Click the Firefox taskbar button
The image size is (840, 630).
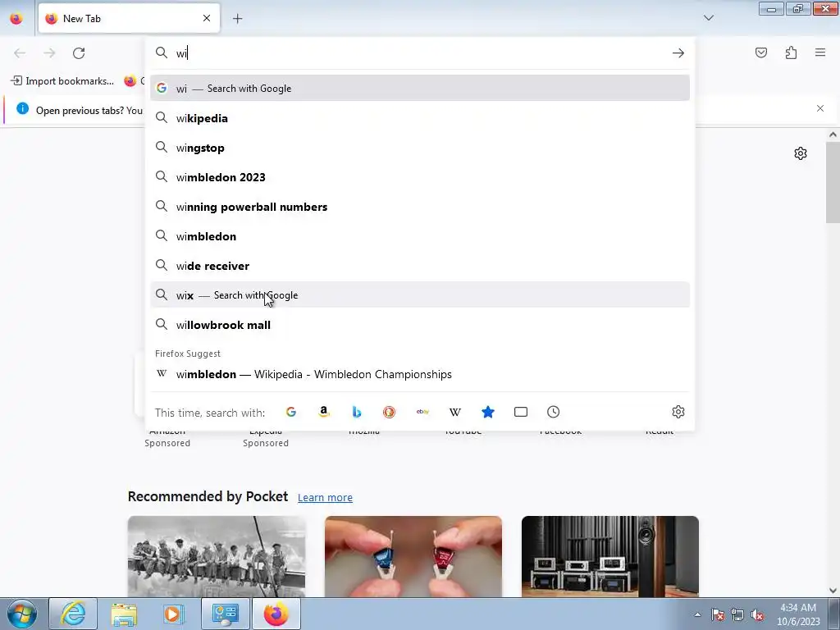pyautogui.click(x=276, y=614)
